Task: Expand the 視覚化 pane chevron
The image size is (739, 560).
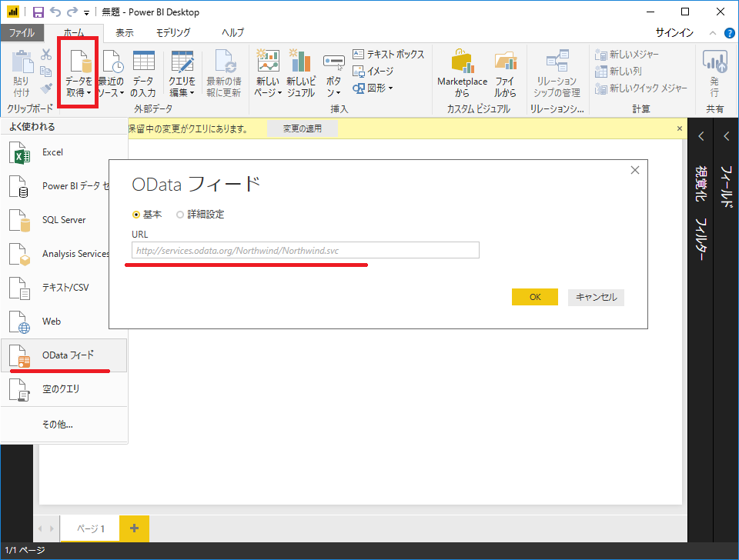Action: (x=701, y=137)
